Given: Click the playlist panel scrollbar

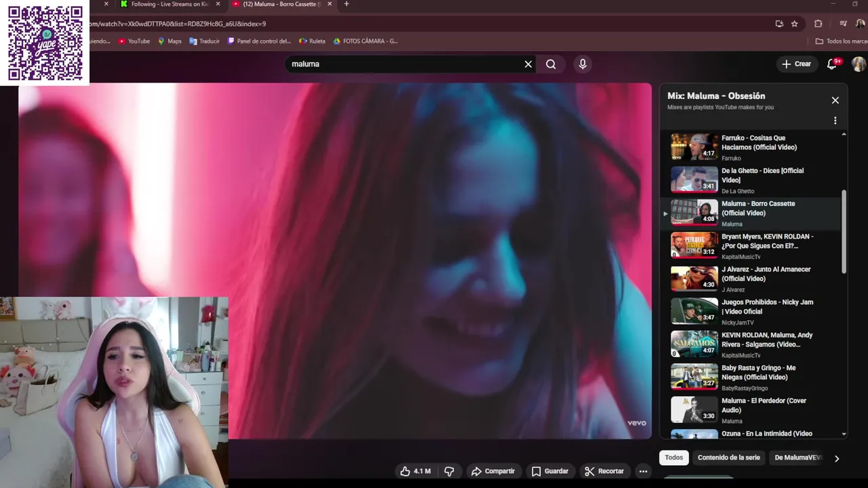Looking at the screenshot, I should (844, 230).
